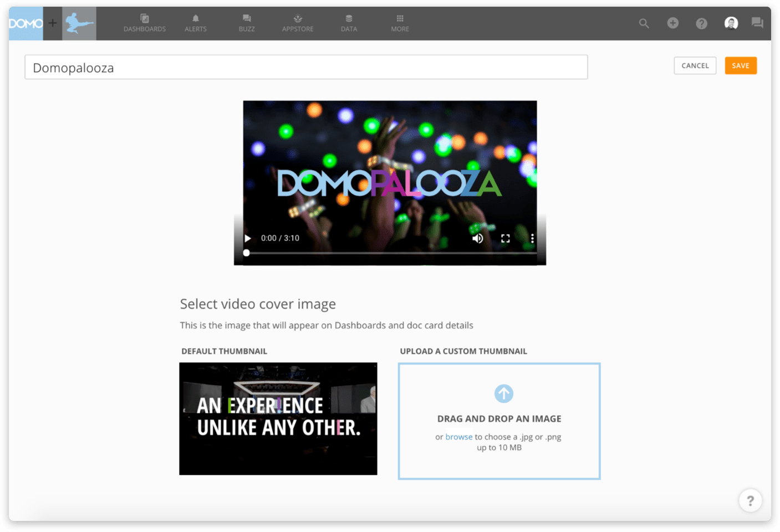Open the Appstore
The height and width of the screenshot is (532, 780).
pos(298,23)
